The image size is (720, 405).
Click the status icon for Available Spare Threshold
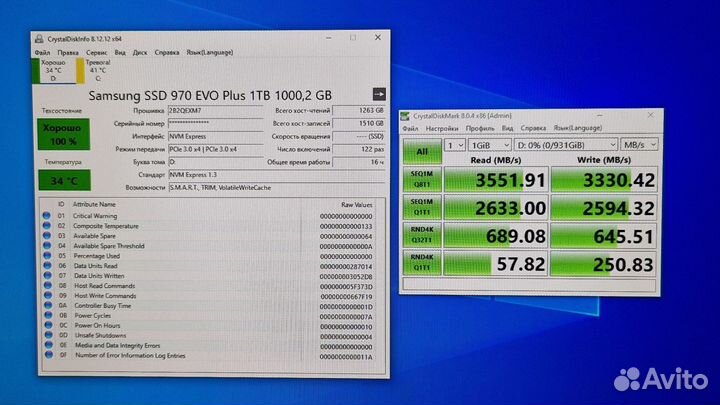(x=47, y=246)
